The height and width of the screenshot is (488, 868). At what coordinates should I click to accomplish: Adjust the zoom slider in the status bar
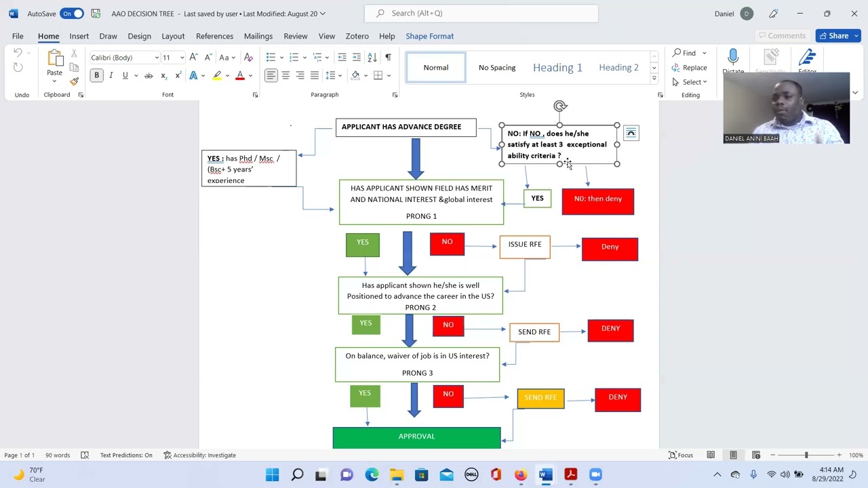(806, 455)
